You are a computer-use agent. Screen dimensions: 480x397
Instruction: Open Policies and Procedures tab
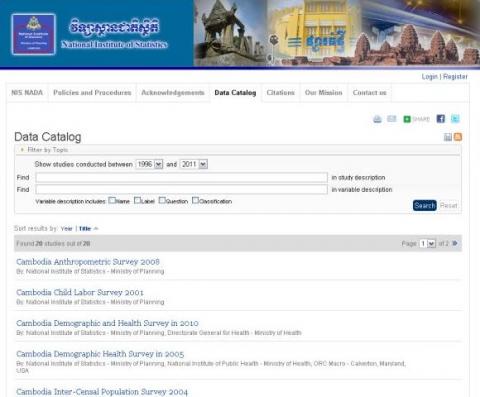tap(92, 93)
